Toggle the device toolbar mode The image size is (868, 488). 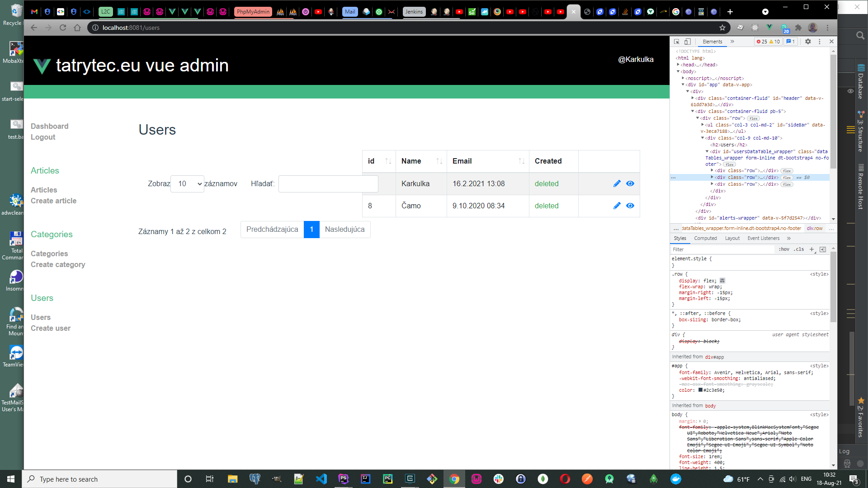687,41
